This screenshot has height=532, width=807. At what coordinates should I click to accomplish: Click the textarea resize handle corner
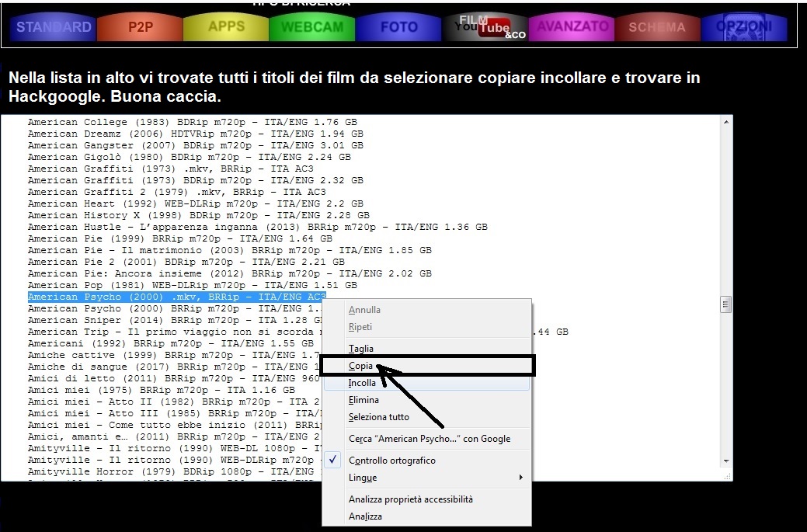pyautogui.click(x=727, y=477)
